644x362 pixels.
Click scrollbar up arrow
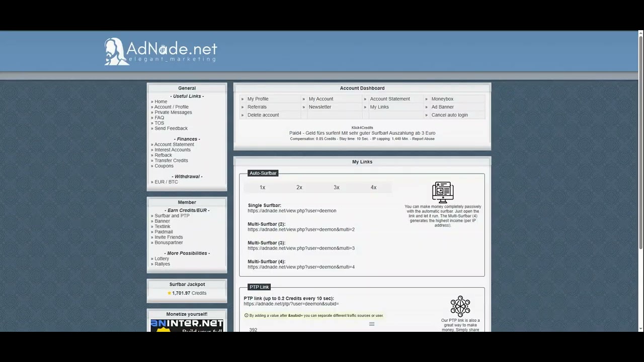pos(641,34)
